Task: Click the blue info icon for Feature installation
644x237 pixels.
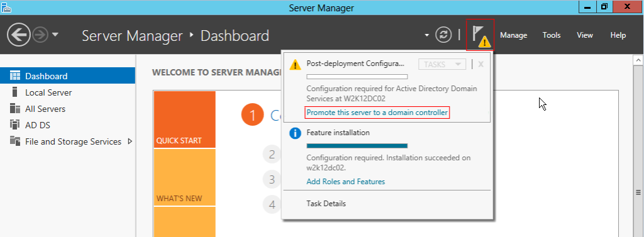Action: point(296,133)
